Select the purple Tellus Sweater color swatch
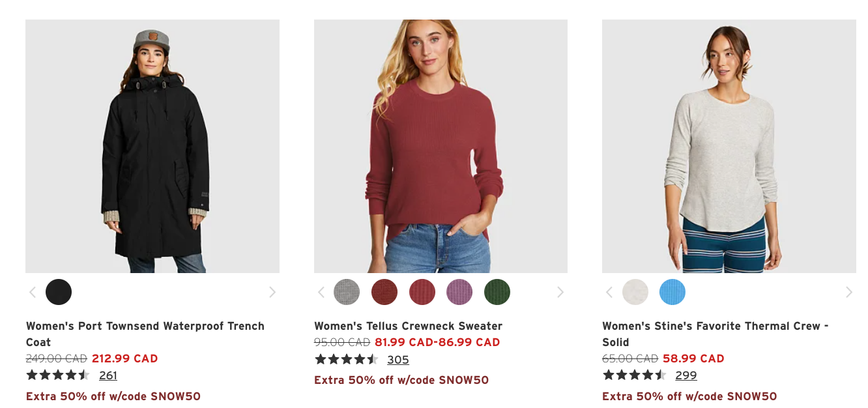Image resolution: width=868 pixels, height=408 pixels. [459, 292]
